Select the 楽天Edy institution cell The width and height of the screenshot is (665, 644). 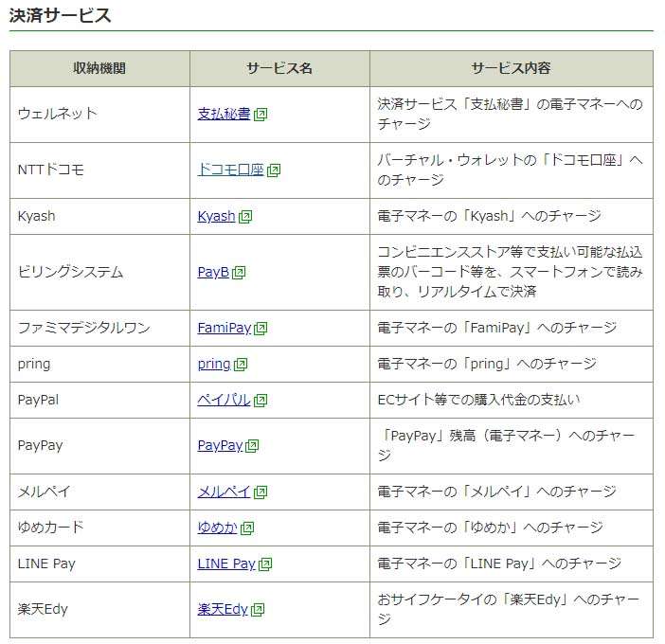tap(99, 610)
